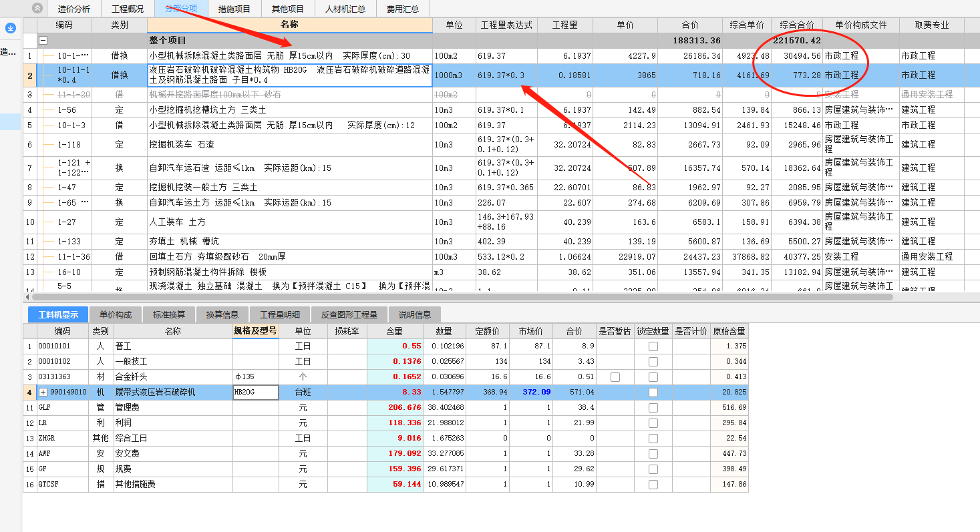Screen dimensions: 980x532
Task: Toggle 锁定数量 checkbox for 履带式液压岩石破碎机
Action: click(x=653, y=392)
